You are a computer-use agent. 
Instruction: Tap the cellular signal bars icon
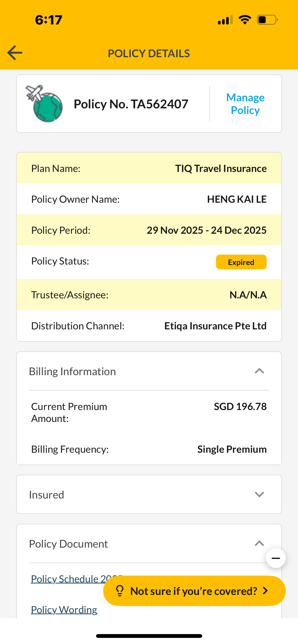(225, 20)
